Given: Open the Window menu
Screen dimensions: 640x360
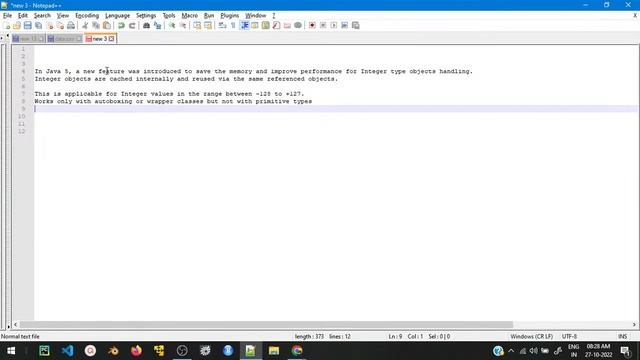Looking at the screenshot, I should [x=256, y=16].
